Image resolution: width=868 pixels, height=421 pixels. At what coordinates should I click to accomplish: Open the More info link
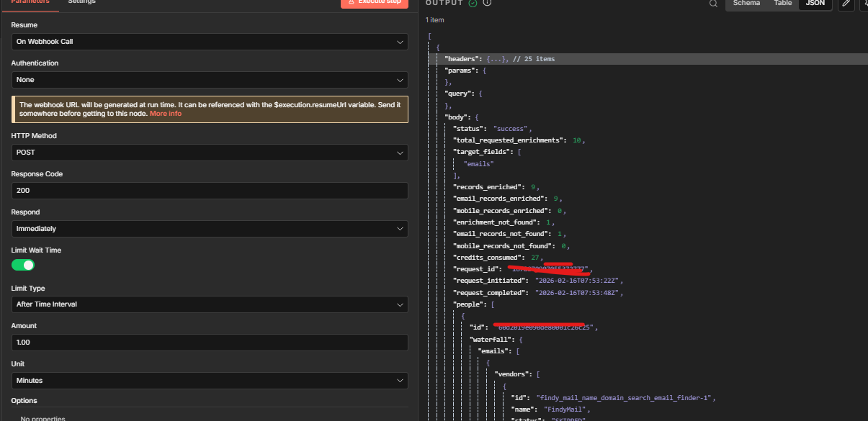(166, 114)
